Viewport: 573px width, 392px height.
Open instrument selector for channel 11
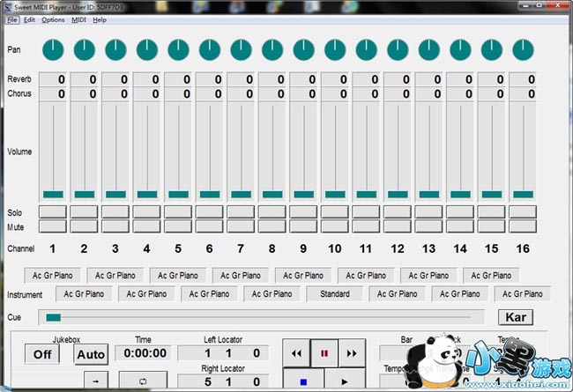(x=366, y=276)
